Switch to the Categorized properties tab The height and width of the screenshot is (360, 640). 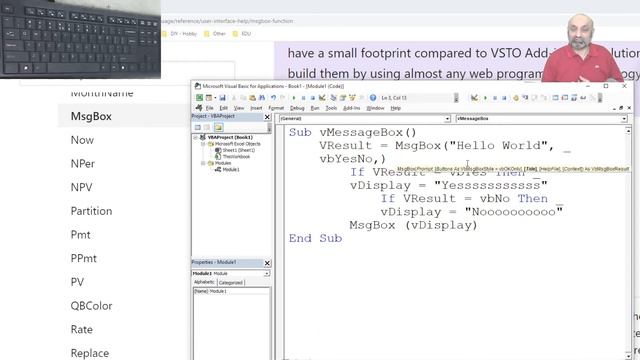[x=231, y=282]
